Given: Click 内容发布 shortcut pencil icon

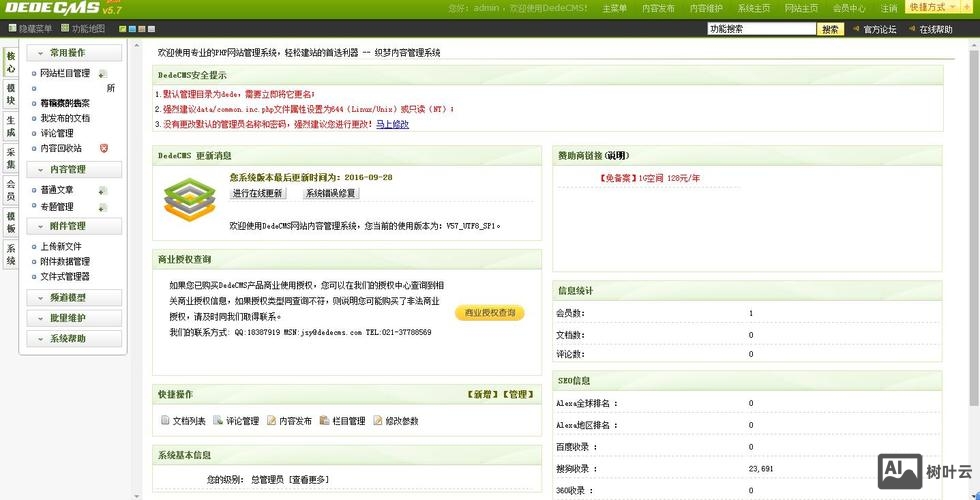Looking at the screenshot, I should pos(271,421).
